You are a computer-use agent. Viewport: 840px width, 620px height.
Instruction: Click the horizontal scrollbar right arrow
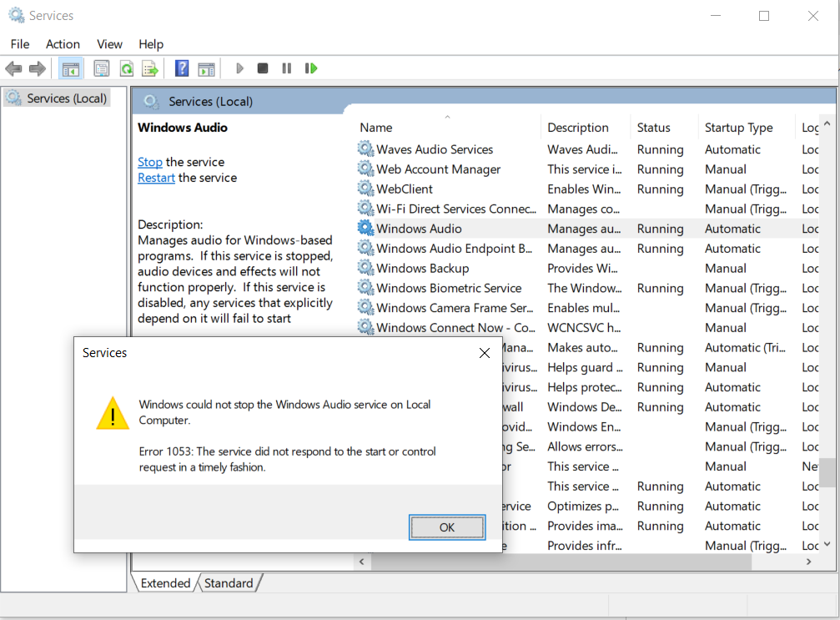809,562
